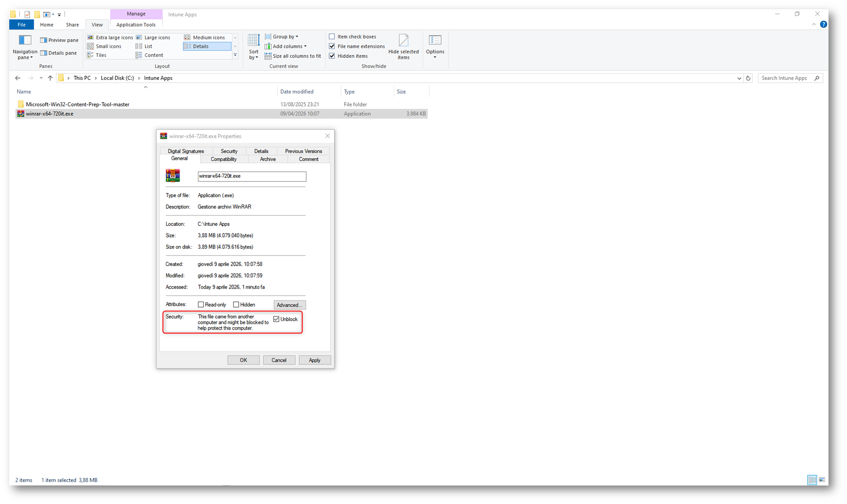Open the Explorer help question mark
Screen dimensions: 847x504
coord(823,24)
